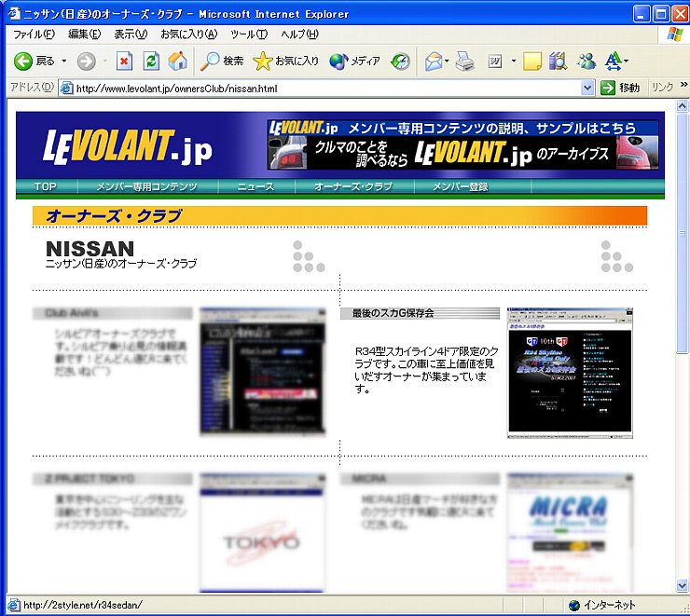The height and width of the screenshot is (616, 690).
Task: Click the scrollbar up arrow
Action: point(683,105)
